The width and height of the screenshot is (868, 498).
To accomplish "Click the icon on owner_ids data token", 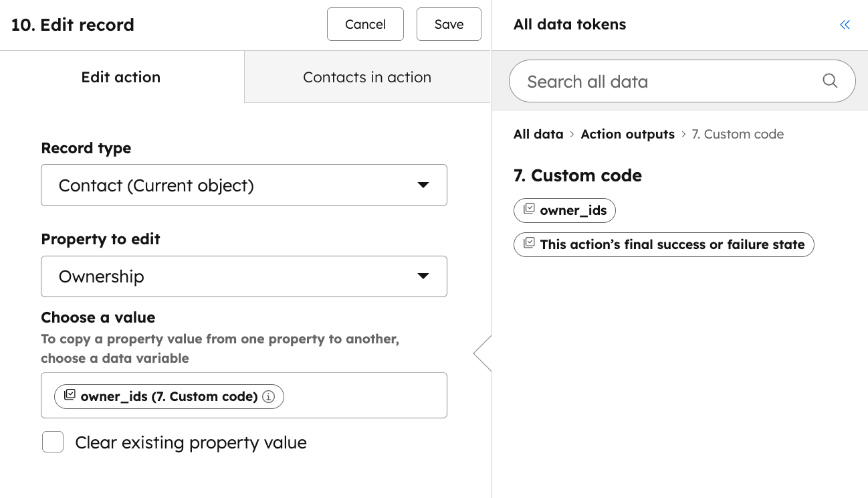I will pos(529,210).
